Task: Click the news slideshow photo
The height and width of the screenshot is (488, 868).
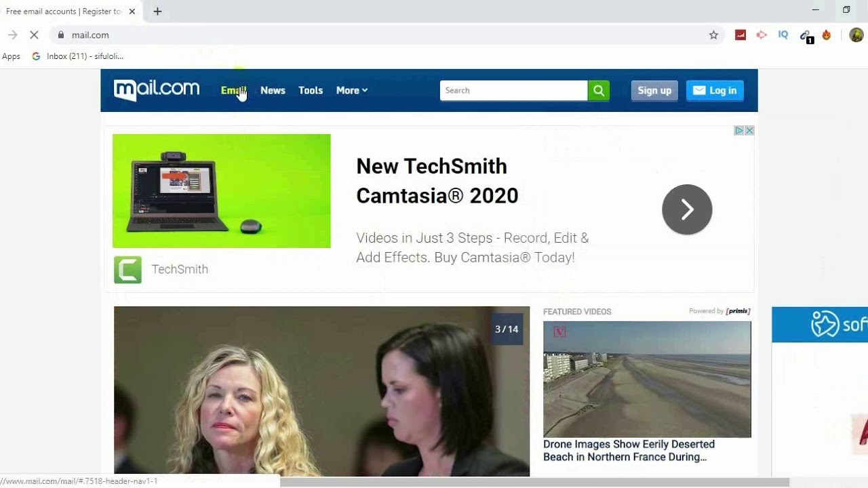Action: (x=321, y=391)
